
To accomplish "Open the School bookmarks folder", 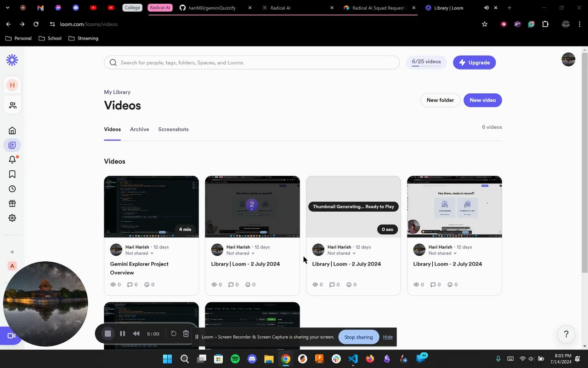I will click(x=50, y=38).
